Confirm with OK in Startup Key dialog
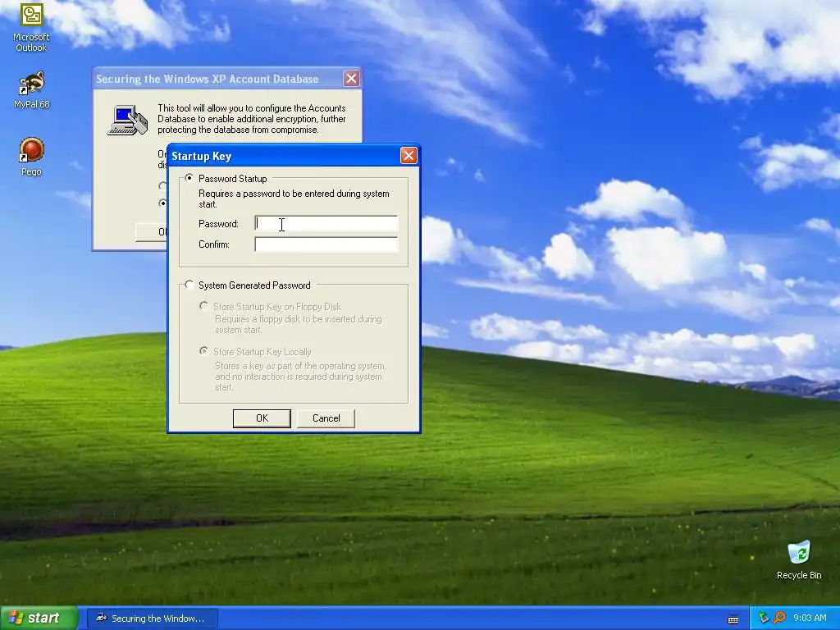Screen dimensions: 840x630 point(262,418)
